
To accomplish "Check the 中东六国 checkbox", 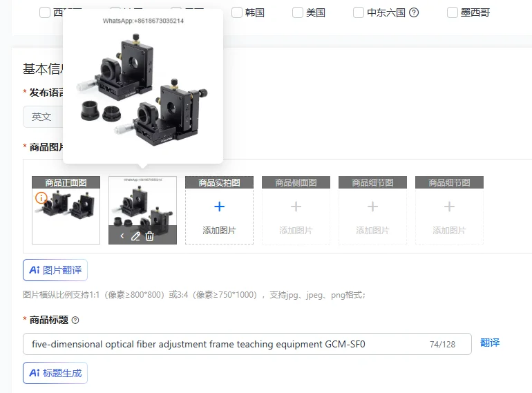I will pyautogui.click(x=359, y=12).
